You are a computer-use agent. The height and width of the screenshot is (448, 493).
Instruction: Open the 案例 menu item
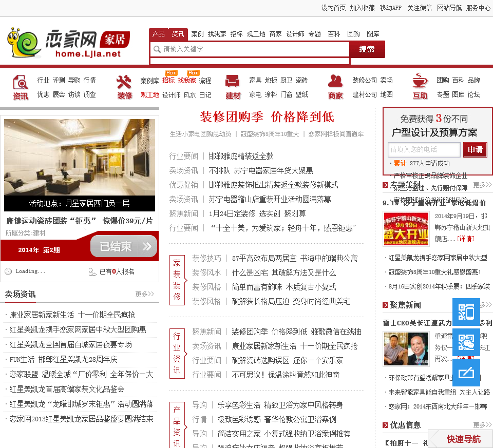(x=197, y=34)
